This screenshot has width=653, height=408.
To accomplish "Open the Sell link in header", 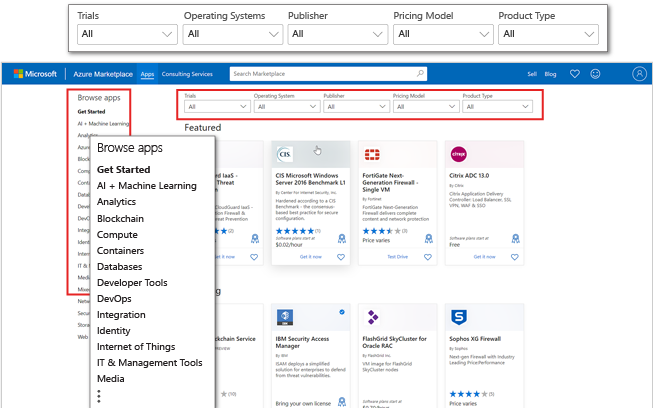I will click(532, 74).
